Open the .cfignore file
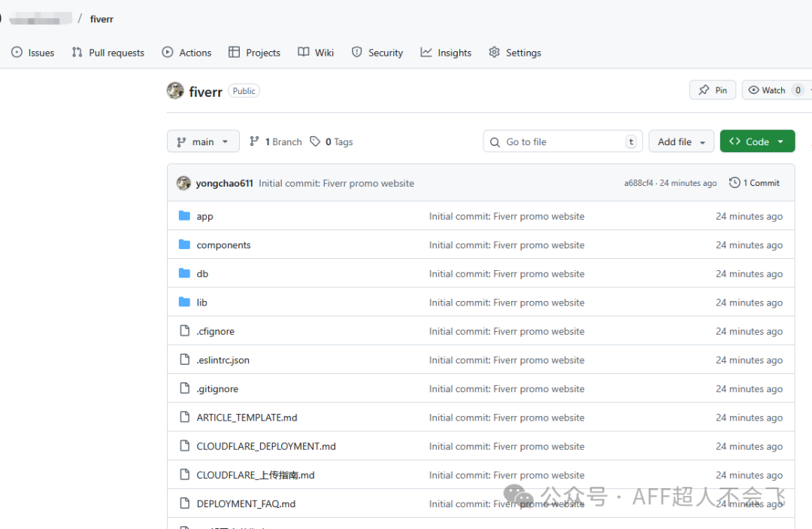 click(215, 332)
